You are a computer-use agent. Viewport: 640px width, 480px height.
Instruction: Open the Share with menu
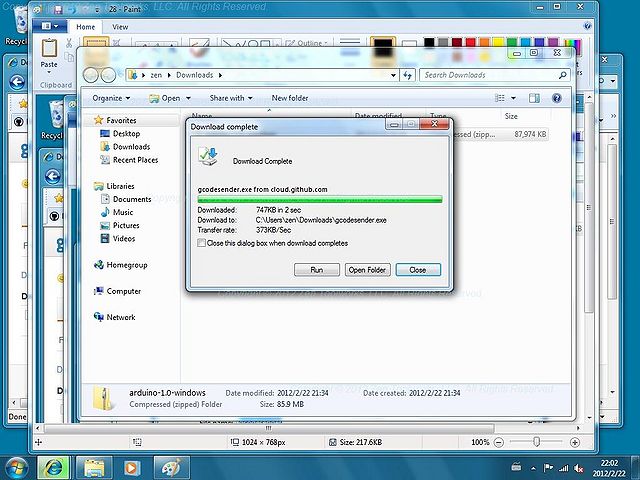pos(231,98)
